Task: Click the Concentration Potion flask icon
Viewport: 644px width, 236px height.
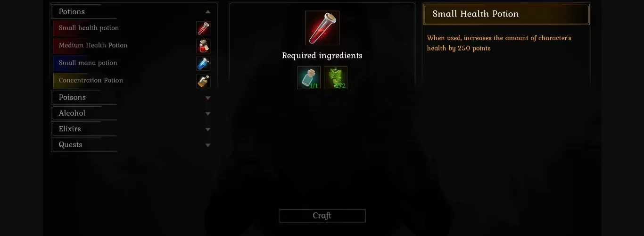Action: (x=203, y=81)
